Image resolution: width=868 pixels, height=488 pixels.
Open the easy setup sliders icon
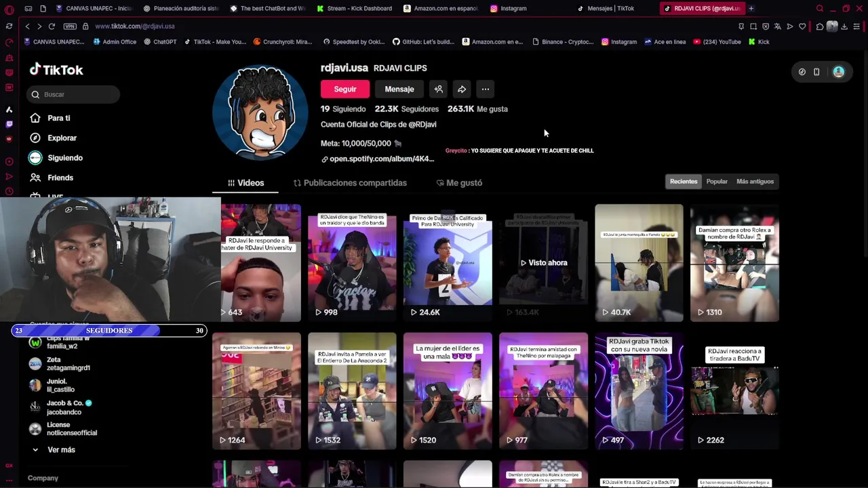[x=856, y=26]
